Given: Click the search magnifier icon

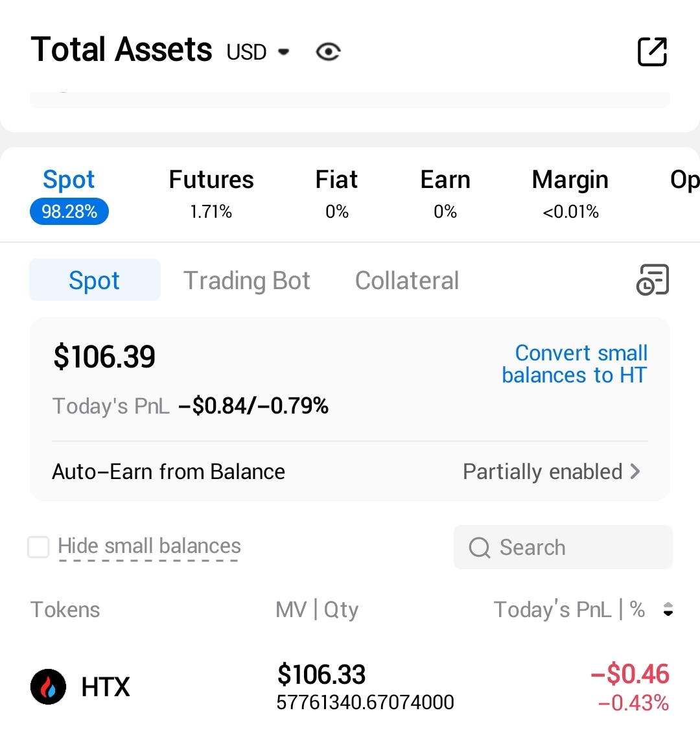Looking at the screenshot, I should pyautogui.click(x=480, y=548).
